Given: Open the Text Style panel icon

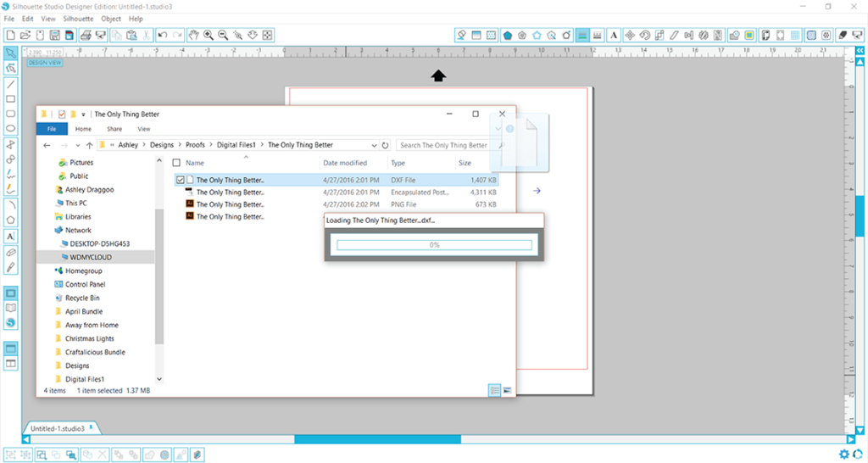Looking at the screenshot, I should tap(614, 35).
